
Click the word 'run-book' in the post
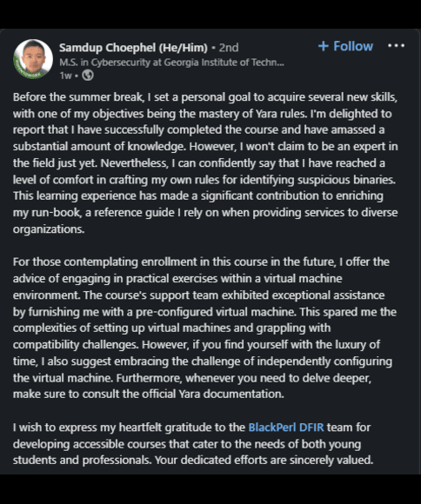[57, 213]
